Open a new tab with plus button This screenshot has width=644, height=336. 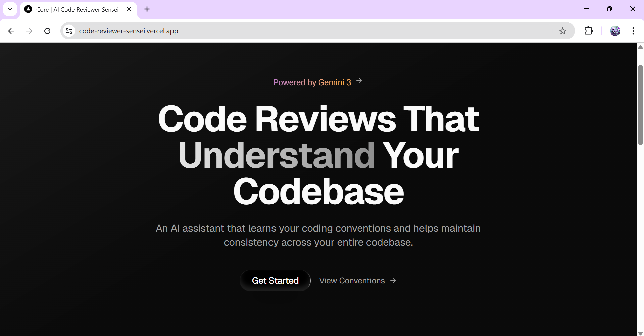pos(147,9)
